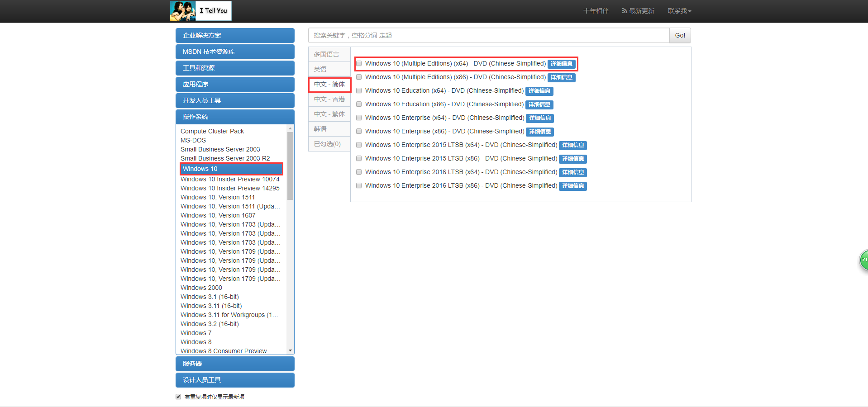Show 详细信息 for Windows 10 Enterprise (x64)
868x407 pixels.
(x=540, y=118)
